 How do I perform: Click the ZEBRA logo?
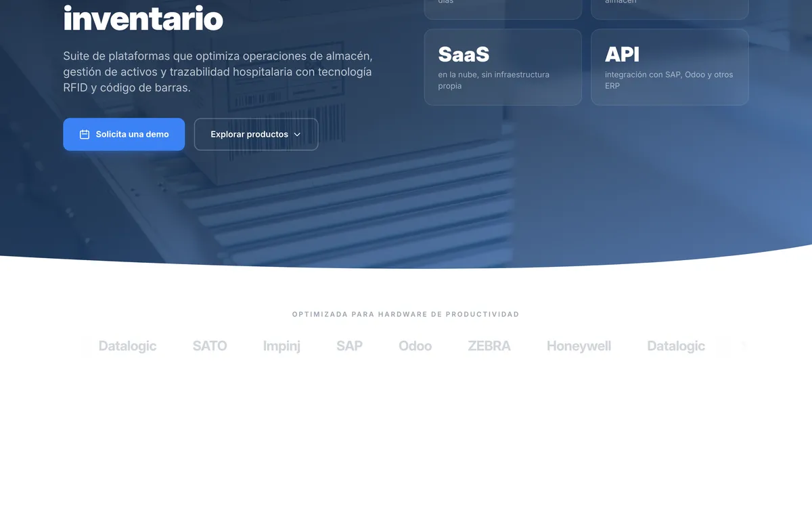pos(489,345)
